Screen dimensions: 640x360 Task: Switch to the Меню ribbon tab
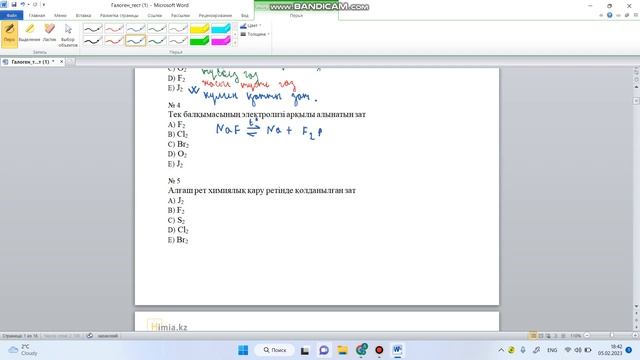tap(60, 16)
